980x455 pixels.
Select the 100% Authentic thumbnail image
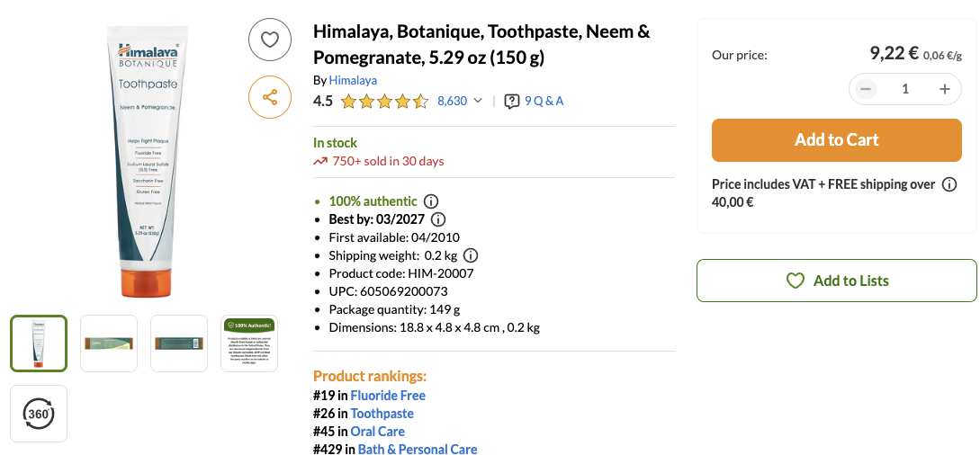click(249, 343)
